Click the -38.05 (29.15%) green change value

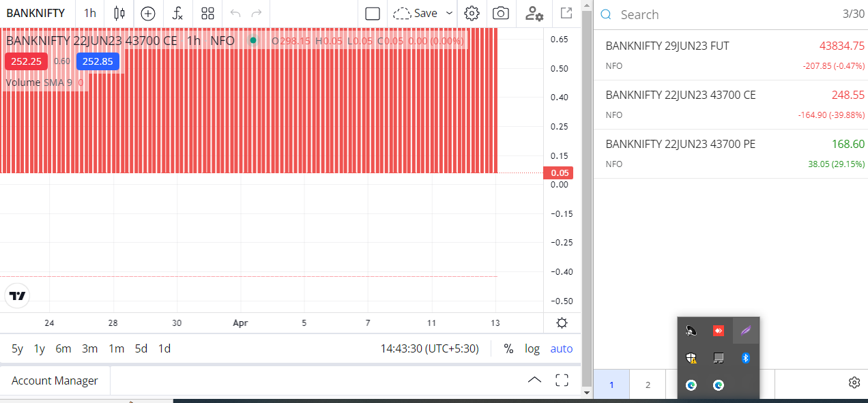tap(836, 164)
